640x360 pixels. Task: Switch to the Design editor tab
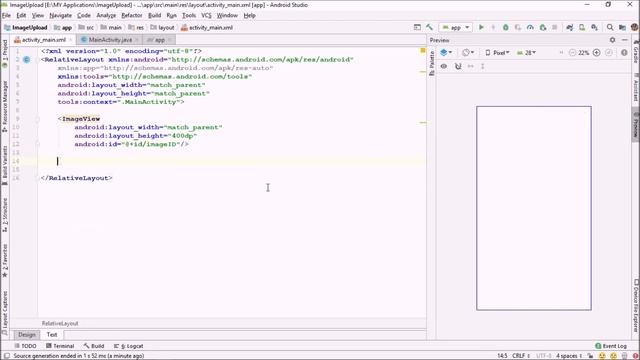[x=27, y=335]
